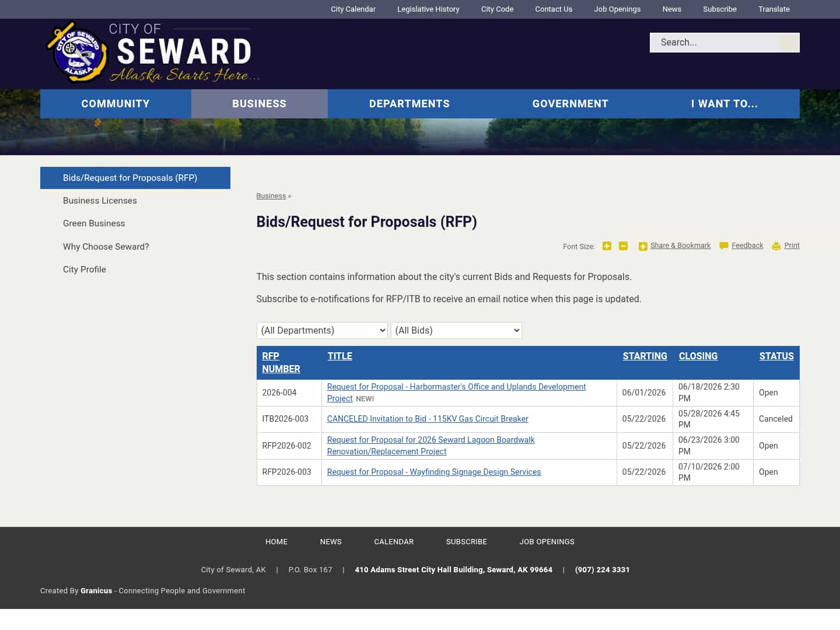This screenshot has width=840, height=630.
Task: Open Legislative History top link
Action: tap(428, 9)
